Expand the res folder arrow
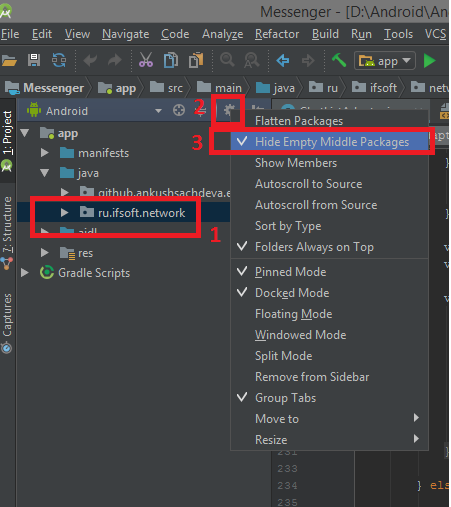Viewport: 451px width, 507px height. [45, 253]
